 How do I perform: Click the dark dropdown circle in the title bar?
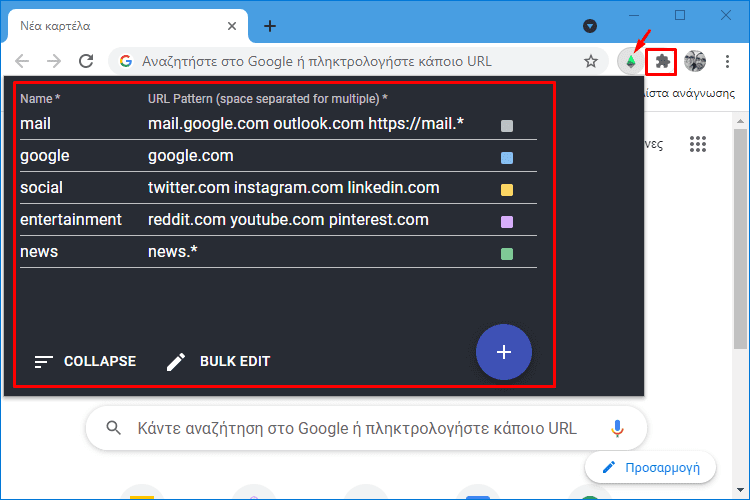point(590,26)
